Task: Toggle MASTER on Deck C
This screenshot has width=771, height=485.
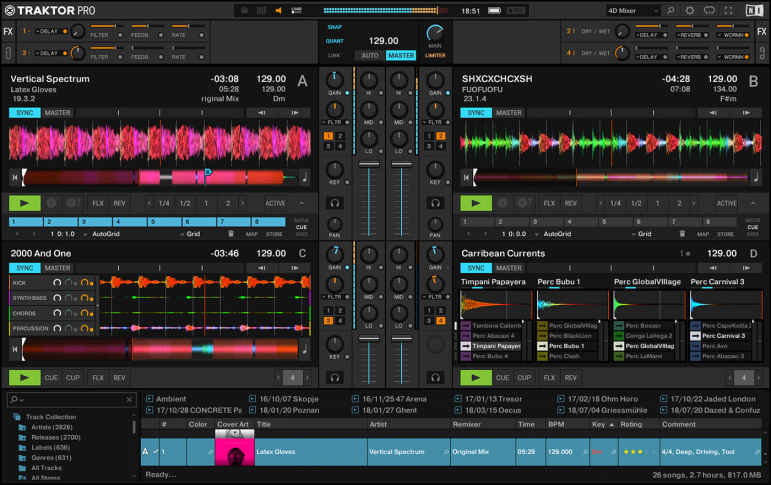Action: point(58,268)
